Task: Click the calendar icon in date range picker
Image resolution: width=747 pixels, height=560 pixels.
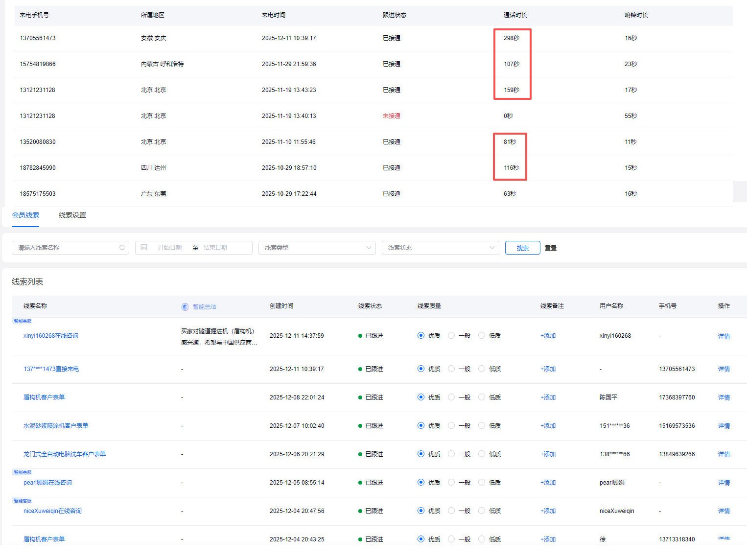Action: tap(144, 248)
